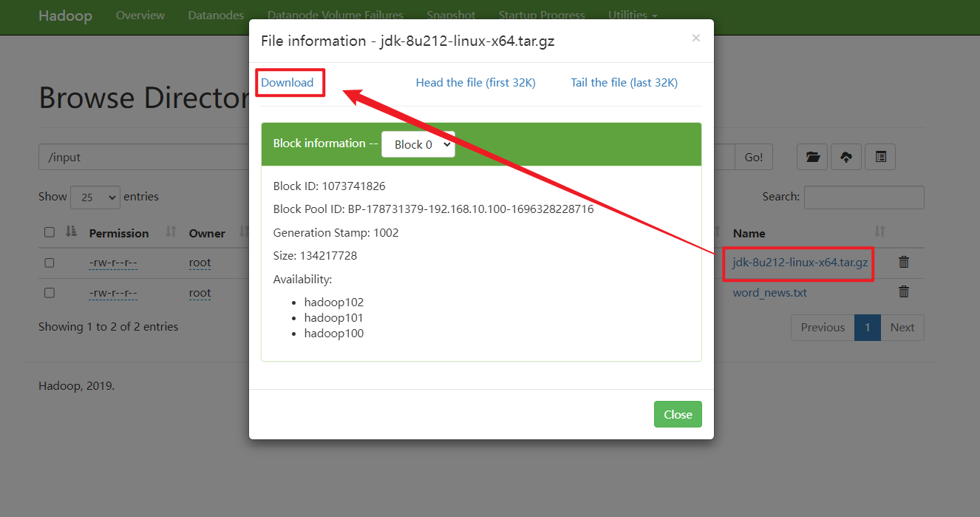Click the upload files icon
This screenshot has width=980, height=517.
coord(846,157)
